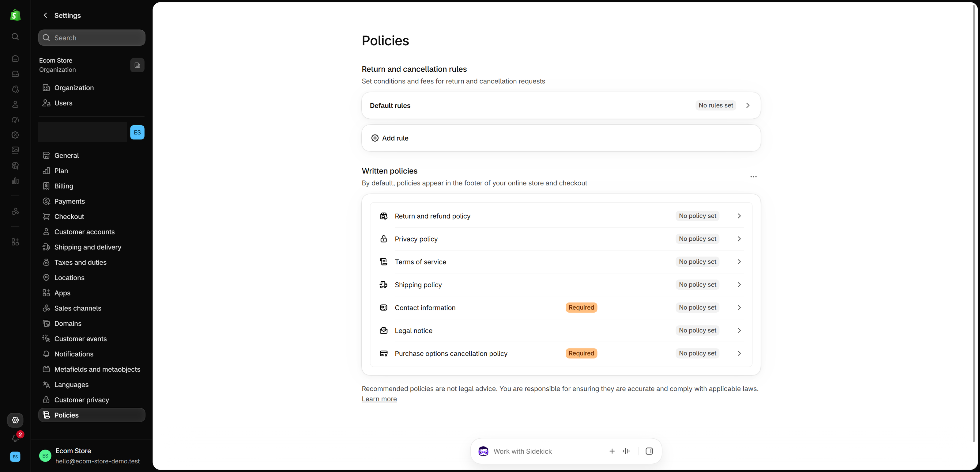
Task: Open Shipping policy chevron
Action: tap(739, 285)
